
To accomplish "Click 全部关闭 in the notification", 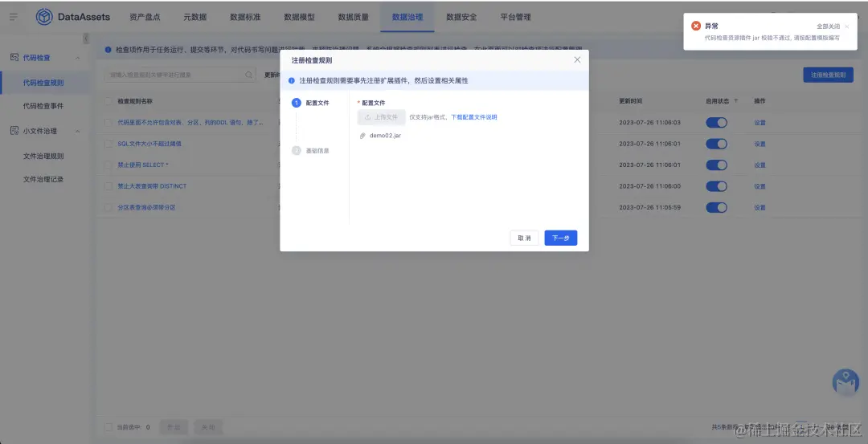I will (828, 26).
